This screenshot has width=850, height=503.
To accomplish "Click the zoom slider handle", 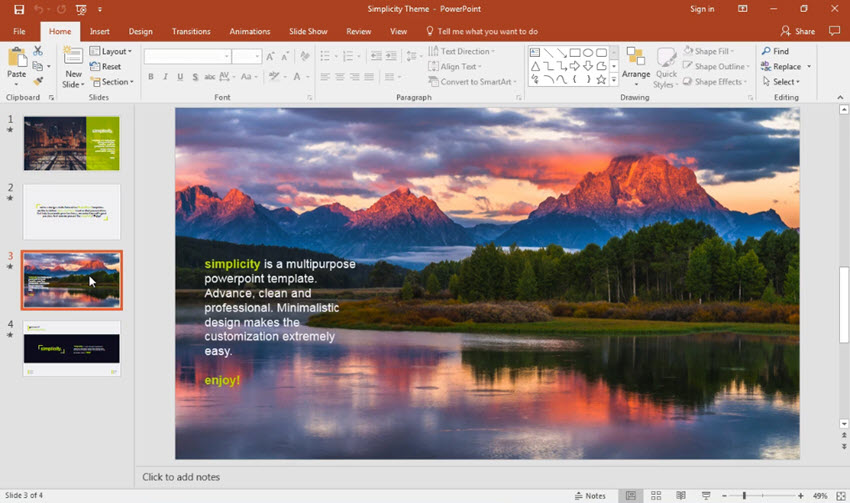I will [744, 495].
